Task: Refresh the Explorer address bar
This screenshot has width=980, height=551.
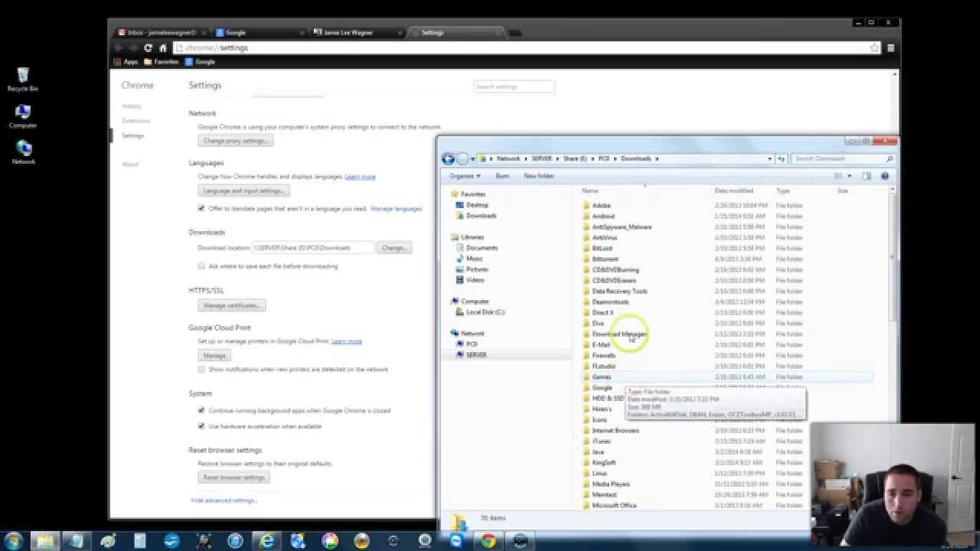Action: 782,158
